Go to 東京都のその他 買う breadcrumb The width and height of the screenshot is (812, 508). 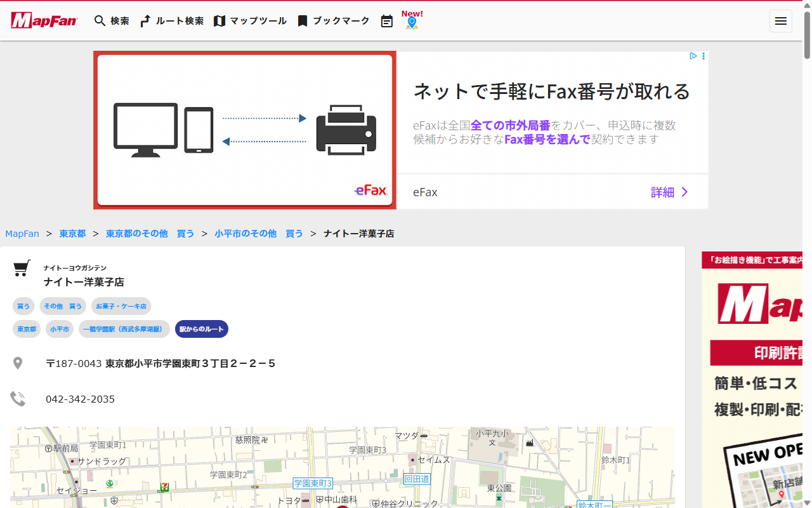150,234
